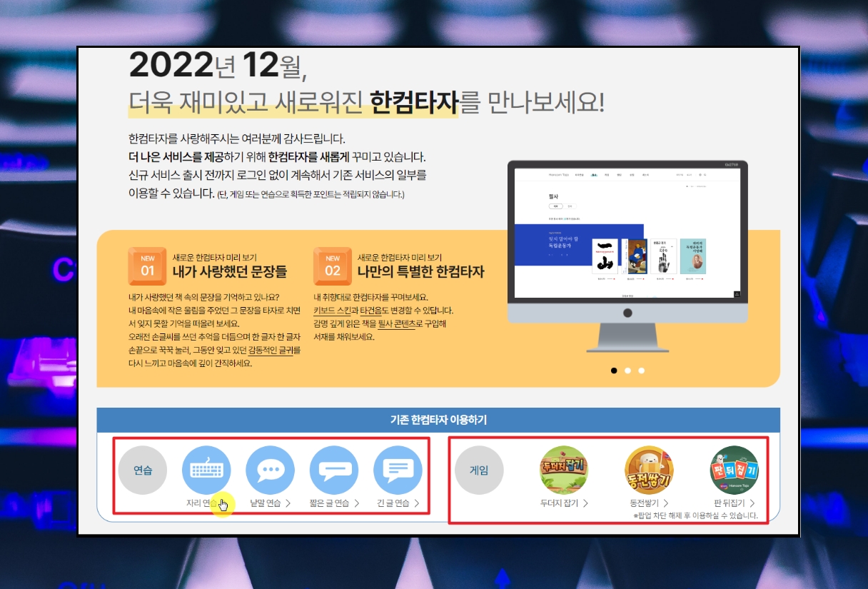
Task: Click the 두더지 잡기 > link text
Action: click(564, 503)
